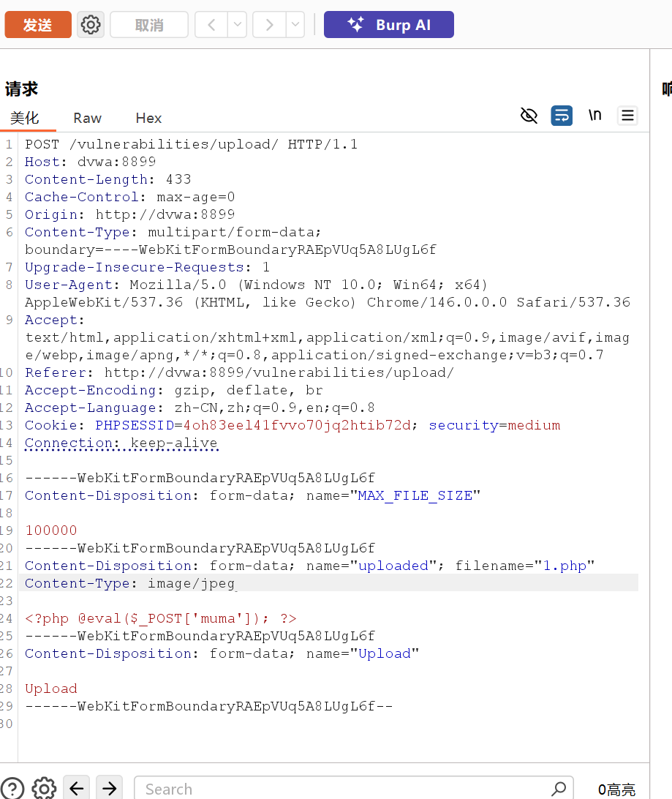Click the Host header name
Image resolution: width=672 pixels, height=799 pixels.
[42, 162]
